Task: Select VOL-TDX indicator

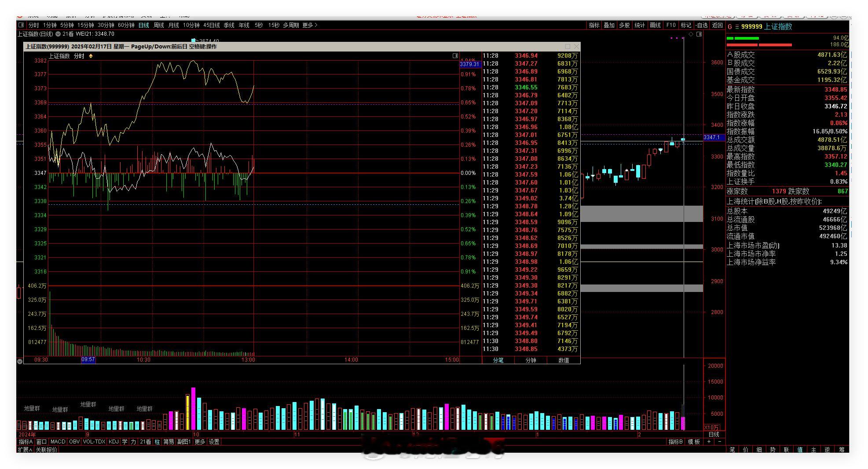Action: [94, 442]
